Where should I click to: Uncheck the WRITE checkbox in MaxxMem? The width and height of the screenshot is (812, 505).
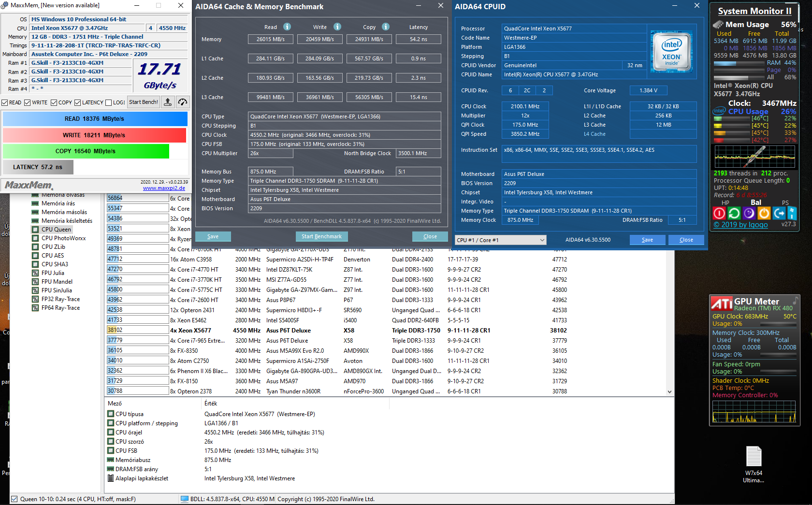28,102
